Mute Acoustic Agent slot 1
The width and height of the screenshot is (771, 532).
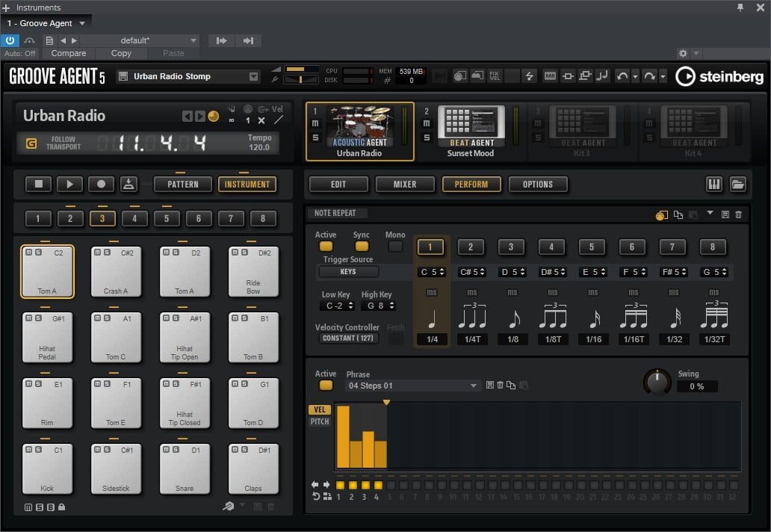tap(315, 123)
